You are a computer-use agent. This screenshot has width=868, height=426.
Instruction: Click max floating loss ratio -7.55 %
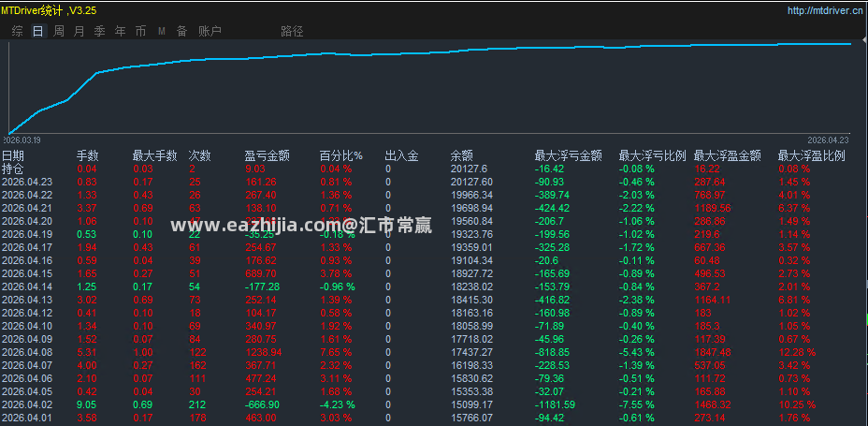click(x=637, y=405)
